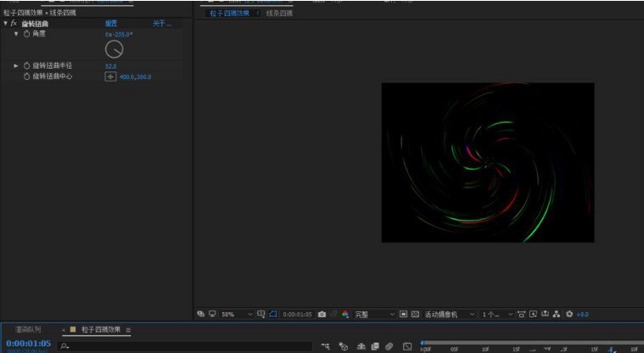Open the 完整 resolution dropdown
The width and height of the screenshot is (644, 353).
(374, 314)
